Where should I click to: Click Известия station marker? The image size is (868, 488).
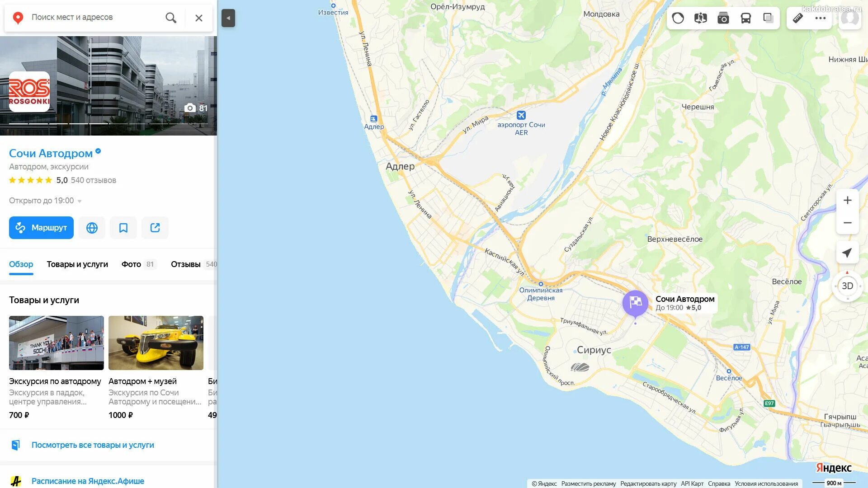click(x=333, y=6)
